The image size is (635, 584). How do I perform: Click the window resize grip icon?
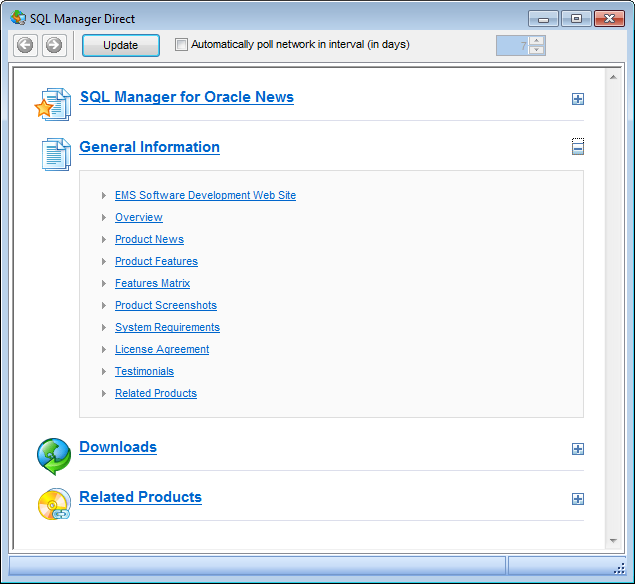(x=619, y=569)
